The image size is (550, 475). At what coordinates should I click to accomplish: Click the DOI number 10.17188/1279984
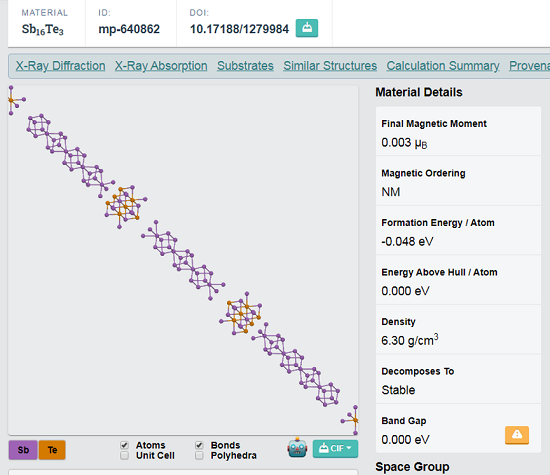pos(239,29)
